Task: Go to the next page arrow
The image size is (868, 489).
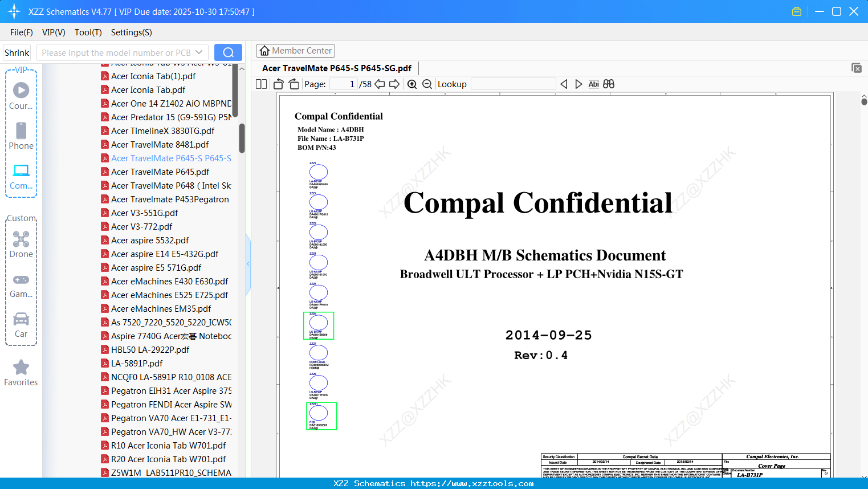Action: tap(394, 84)
